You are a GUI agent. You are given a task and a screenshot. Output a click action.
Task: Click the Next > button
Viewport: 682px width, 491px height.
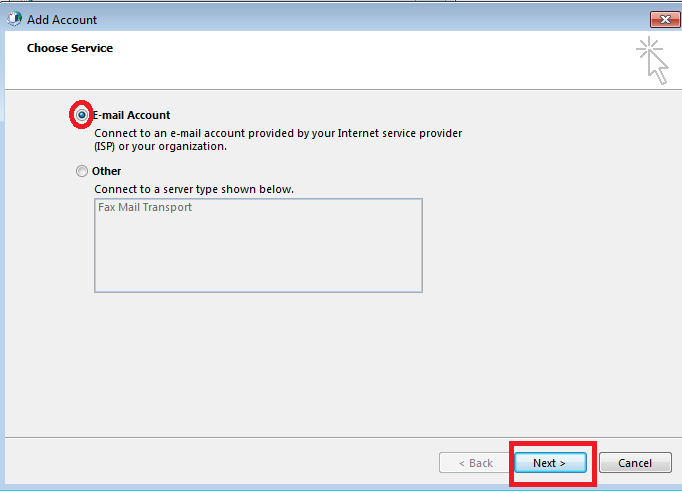[550, 463]
